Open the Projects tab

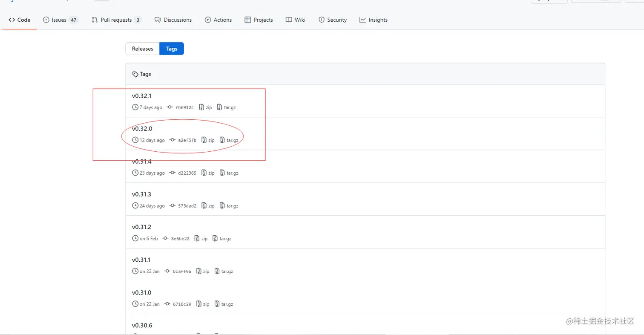pos(259,20)
